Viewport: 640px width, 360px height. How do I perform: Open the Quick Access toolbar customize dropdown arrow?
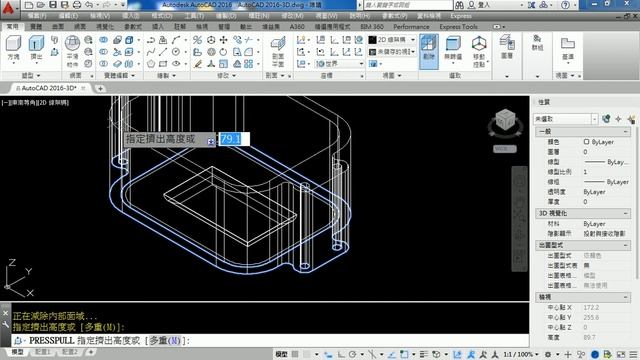coord(122,5)
